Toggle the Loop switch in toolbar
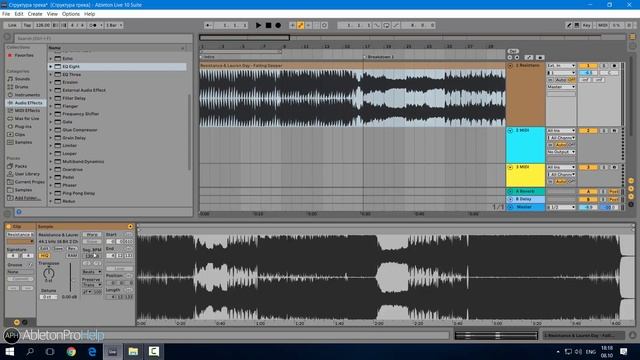The height and width of the screenshot is (360, 640). click(386, 25)
